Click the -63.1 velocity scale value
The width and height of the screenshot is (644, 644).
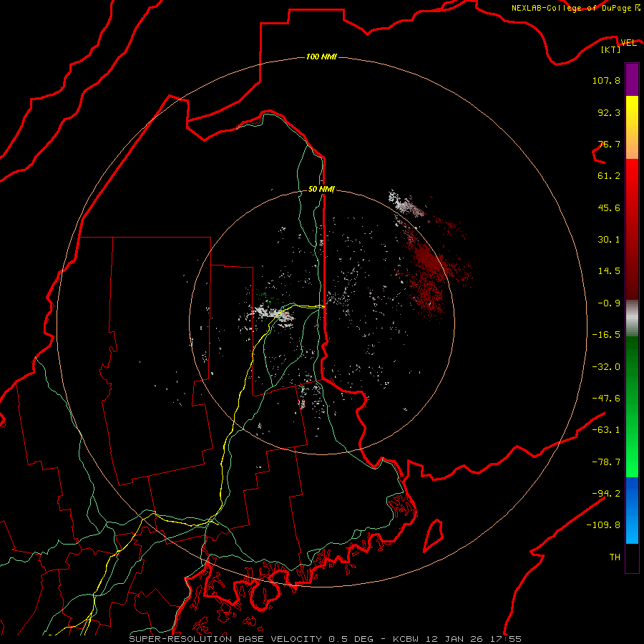[606, 430]
